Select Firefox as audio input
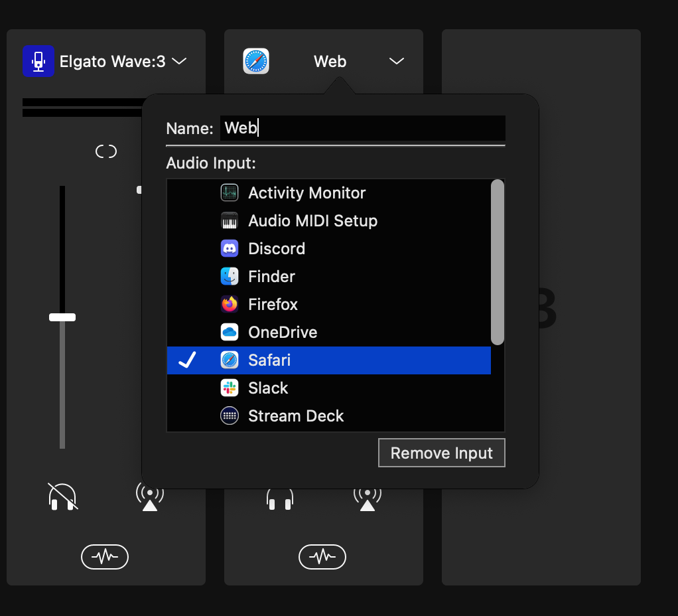The height and width of the screenshot is (616, 678). click(329, 305)
